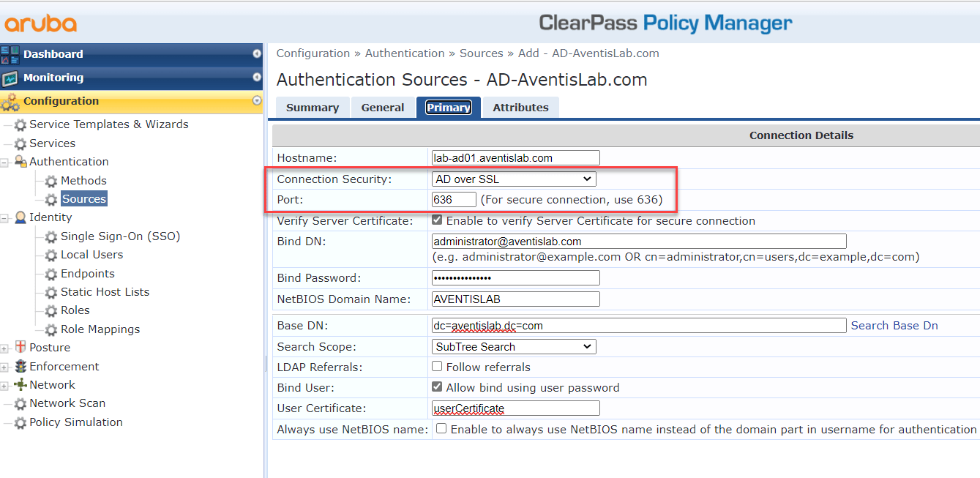Click the Authentication lock icon

point(20,162)
